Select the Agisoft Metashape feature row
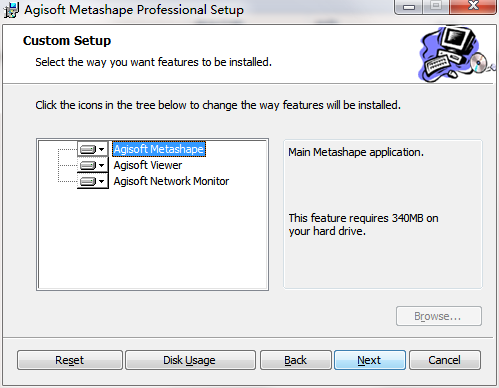 (x=159, y=149)
